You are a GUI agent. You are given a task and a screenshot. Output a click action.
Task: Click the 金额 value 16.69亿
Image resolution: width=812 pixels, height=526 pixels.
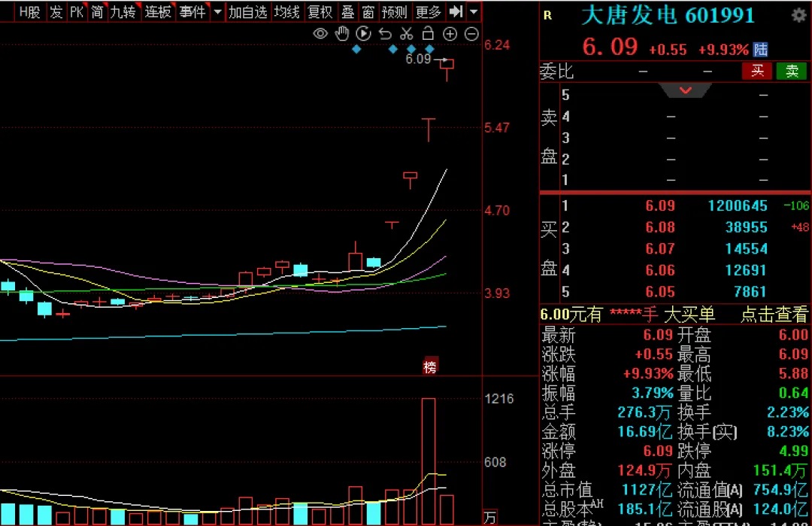point(644,432)
